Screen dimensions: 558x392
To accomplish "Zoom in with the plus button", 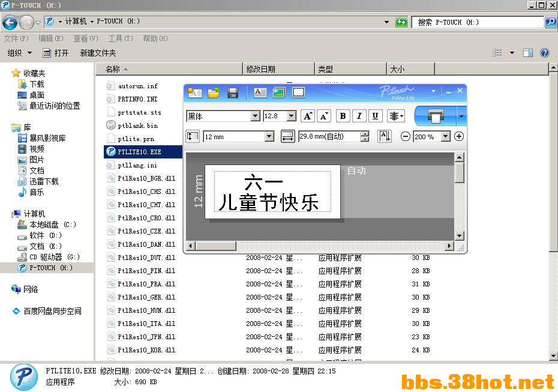I will point(459,136).
